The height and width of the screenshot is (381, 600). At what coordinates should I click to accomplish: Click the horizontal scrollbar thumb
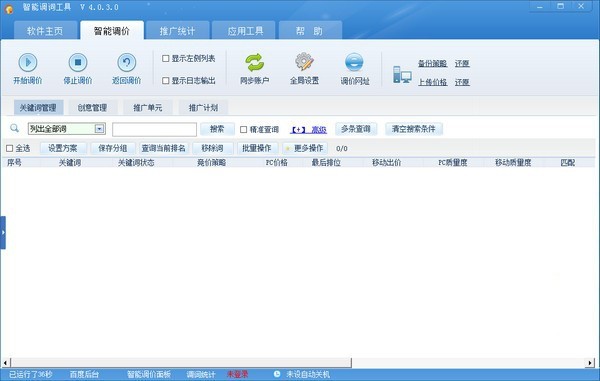click(x=181, y=362)
